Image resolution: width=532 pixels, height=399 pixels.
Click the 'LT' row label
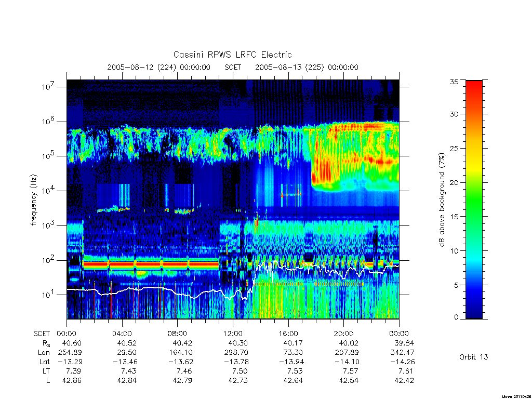[x=46, y=371]
